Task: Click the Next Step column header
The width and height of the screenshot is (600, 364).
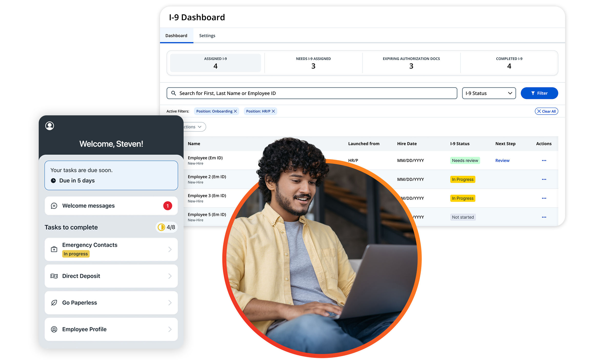Action: (x=505, y=144)
